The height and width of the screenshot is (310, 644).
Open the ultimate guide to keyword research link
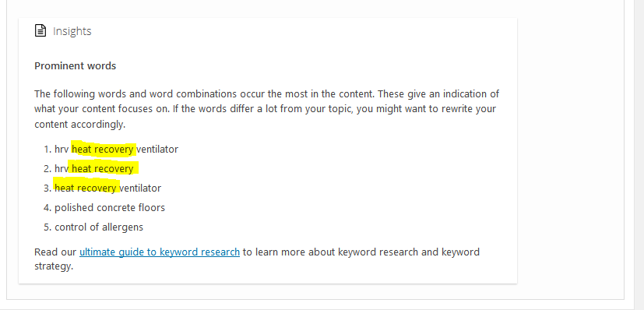[x=160, y=252]
